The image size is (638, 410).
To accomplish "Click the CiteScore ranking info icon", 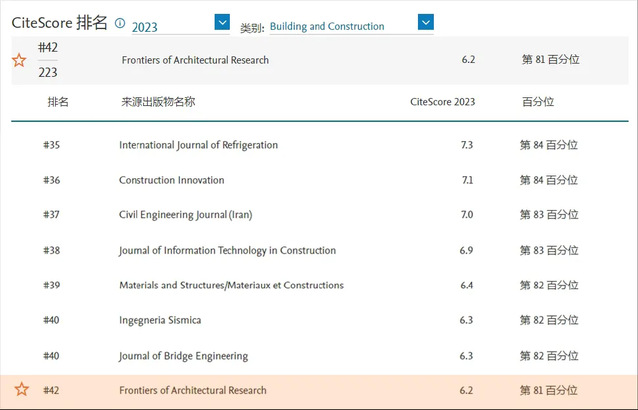I will pyautogui.click(x=120, y=23).
